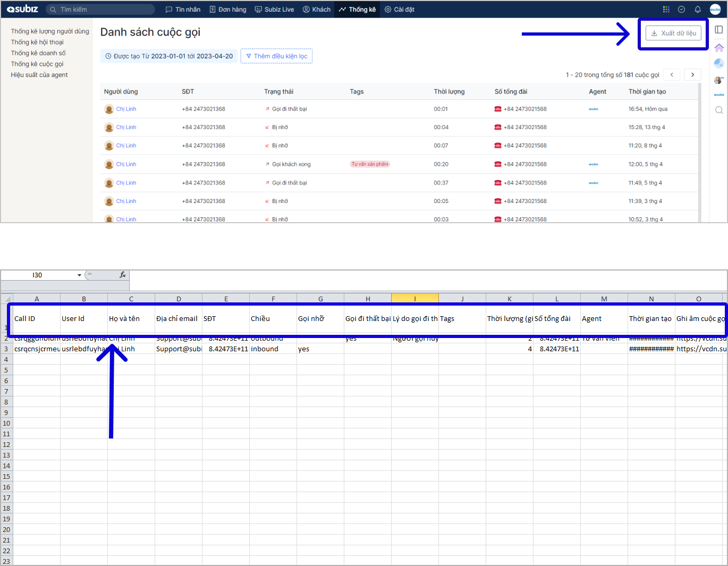Screen dimensions: 728x566
Task: Expand the Excel Name Box dropdown
Action: (x=79, y=275)
